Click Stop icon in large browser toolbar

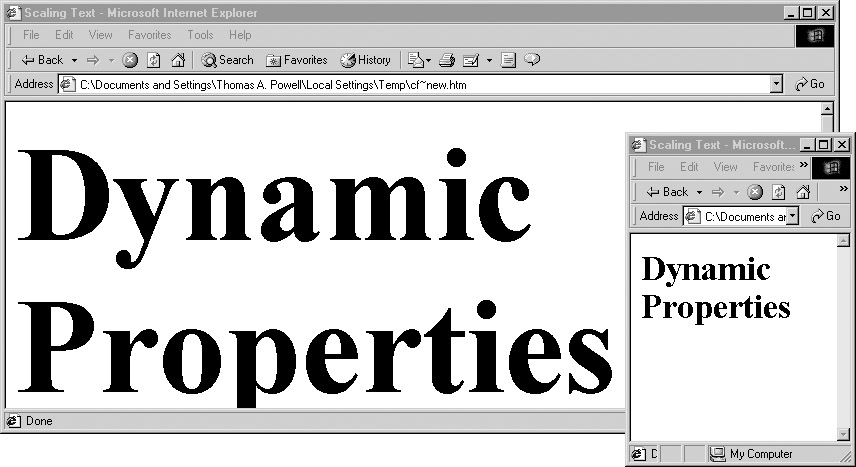[130, 60]
